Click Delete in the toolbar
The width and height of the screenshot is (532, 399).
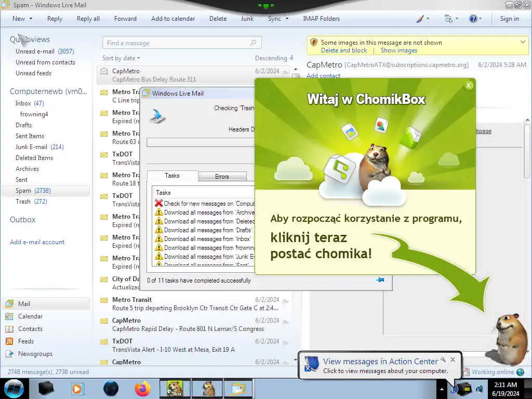[218, 19]
